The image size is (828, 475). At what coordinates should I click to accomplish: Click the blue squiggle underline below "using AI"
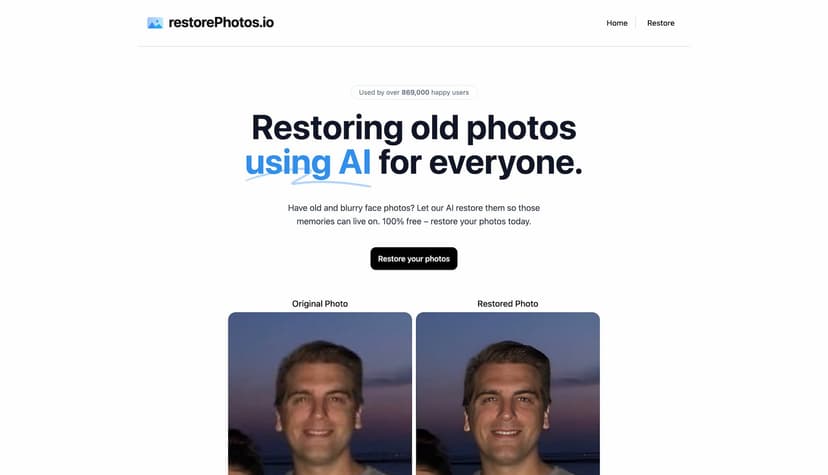308,181
